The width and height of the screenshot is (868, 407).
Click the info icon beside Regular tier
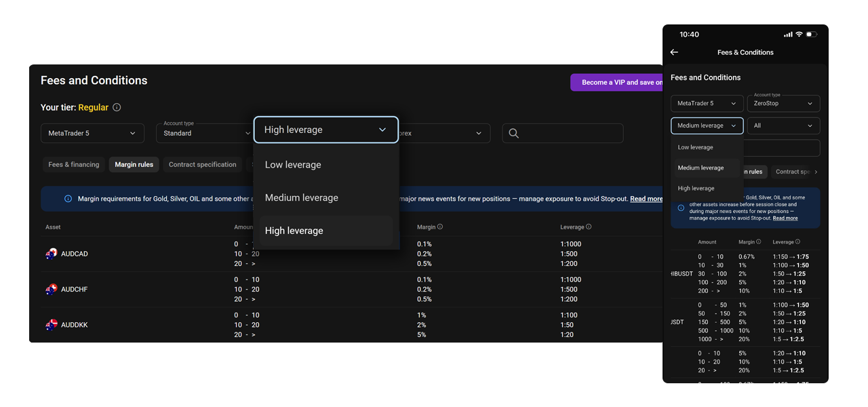coord(117,107)
